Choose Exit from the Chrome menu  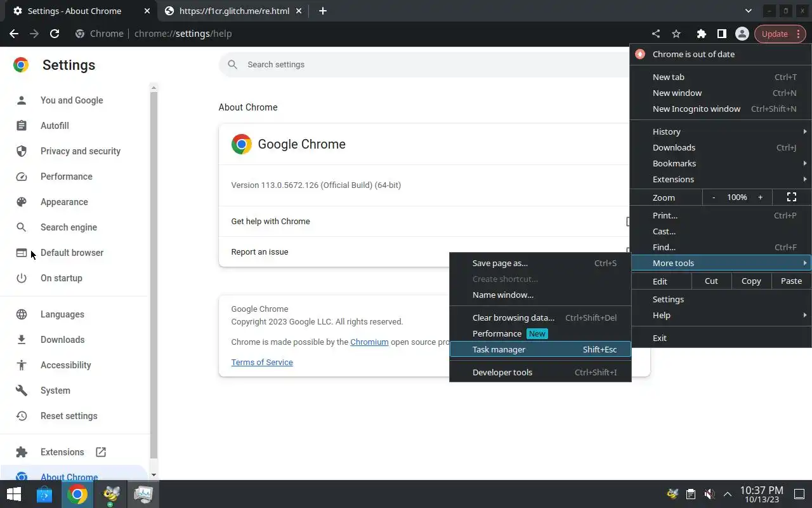pyautogui.click(x=721, y=338)
